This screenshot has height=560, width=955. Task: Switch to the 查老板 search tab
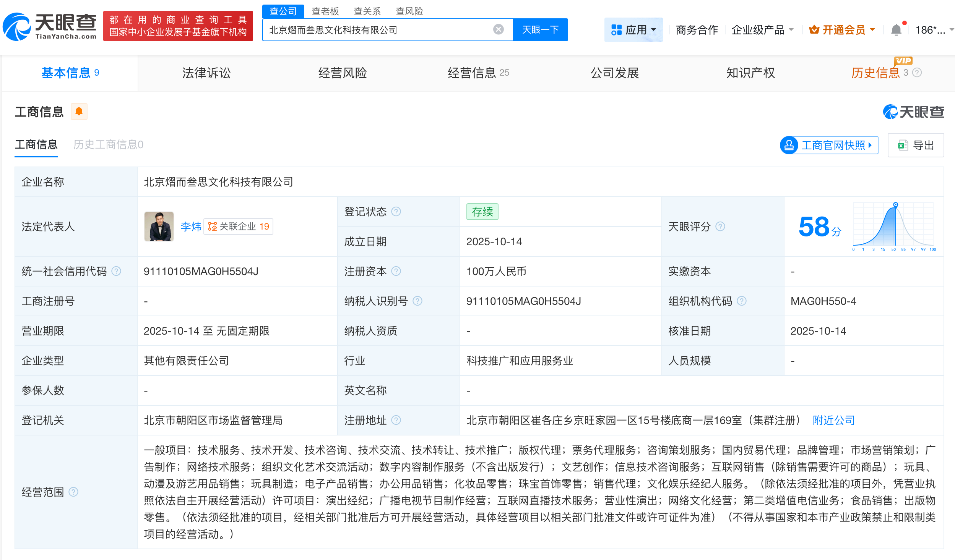point(324,11)
